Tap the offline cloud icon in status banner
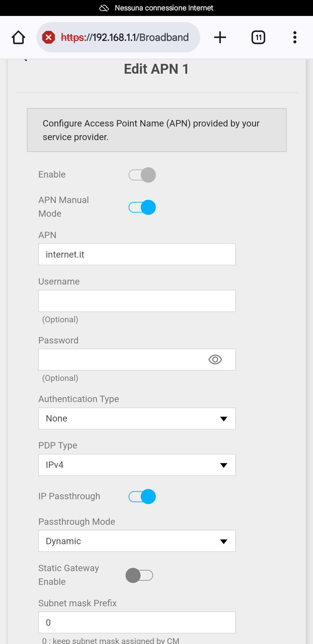Viewport: 313px width, 644px height. pyautogui.click(x=104, y=8)
